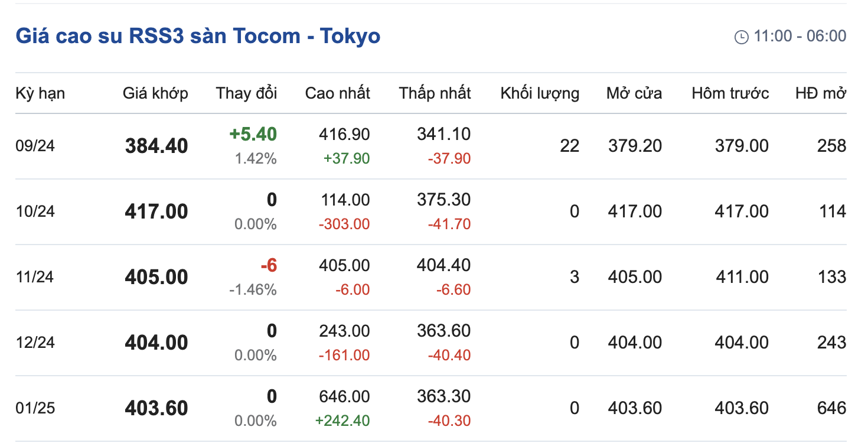Click the -6 change for 11/24
Viewport: 868px width, 443px height.
[269, 265]
